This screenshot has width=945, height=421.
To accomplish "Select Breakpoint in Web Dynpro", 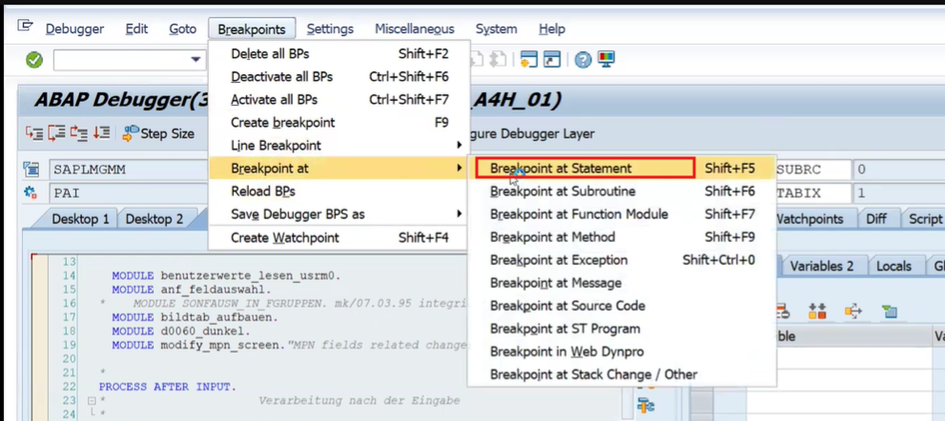I will click(x=621, y=351).
